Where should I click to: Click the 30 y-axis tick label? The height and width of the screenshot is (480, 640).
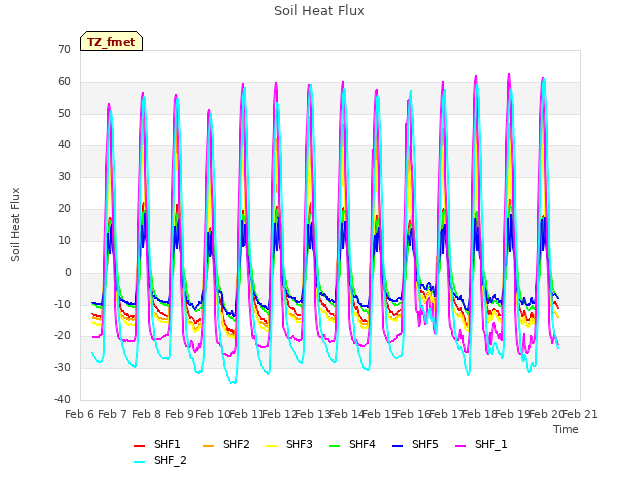click(64, 177)
